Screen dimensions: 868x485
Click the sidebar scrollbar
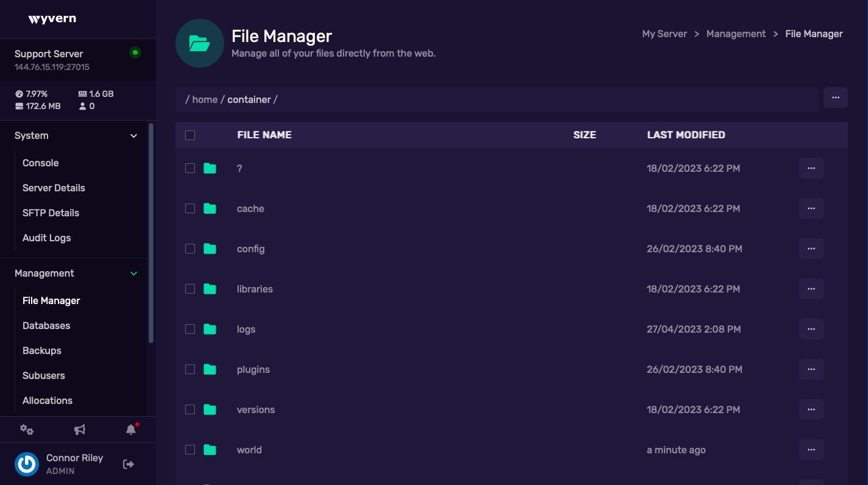click(151, 232)
